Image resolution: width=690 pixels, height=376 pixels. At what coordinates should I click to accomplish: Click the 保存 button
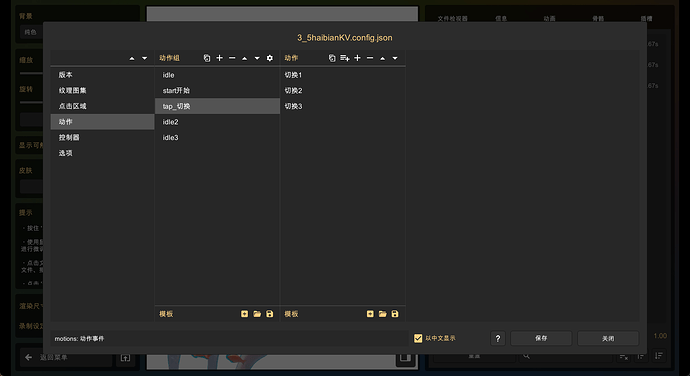(x=541, y=339)
